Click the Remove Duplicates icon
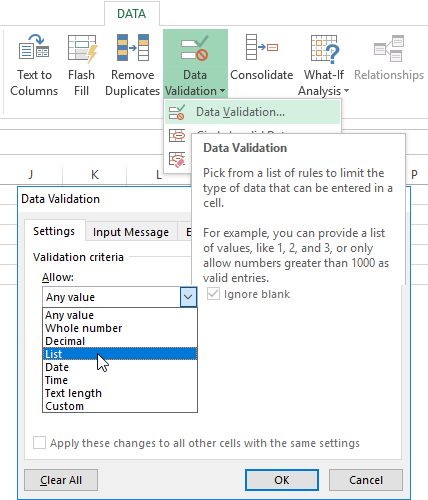428x500 pixels. click(133, 47)
